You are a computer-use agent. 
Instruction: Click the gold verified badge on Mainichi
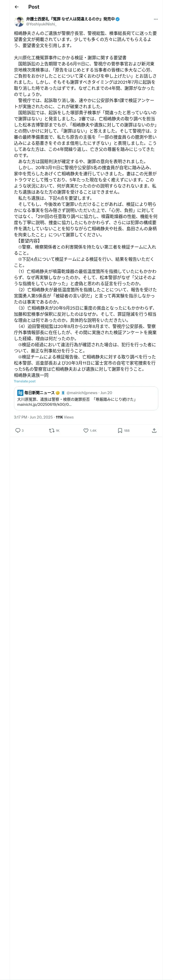pos(58,393)
